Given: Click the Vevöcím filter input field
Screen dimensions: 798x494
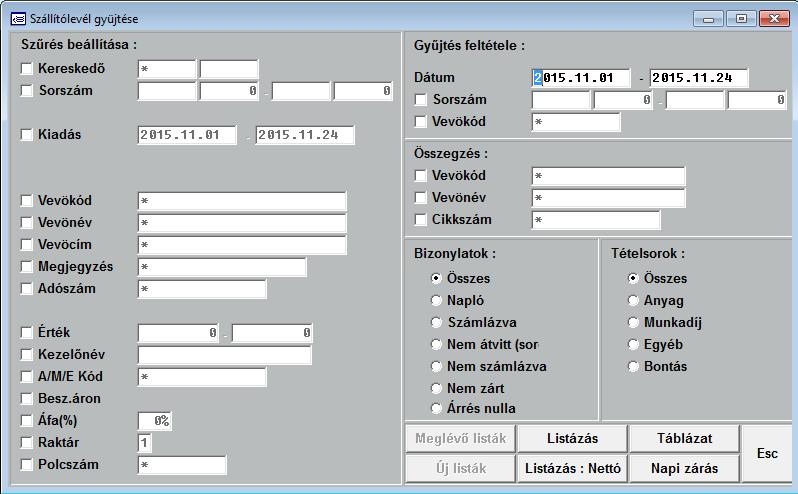Looking at the screenshot, I should click(x=242, y=245).
